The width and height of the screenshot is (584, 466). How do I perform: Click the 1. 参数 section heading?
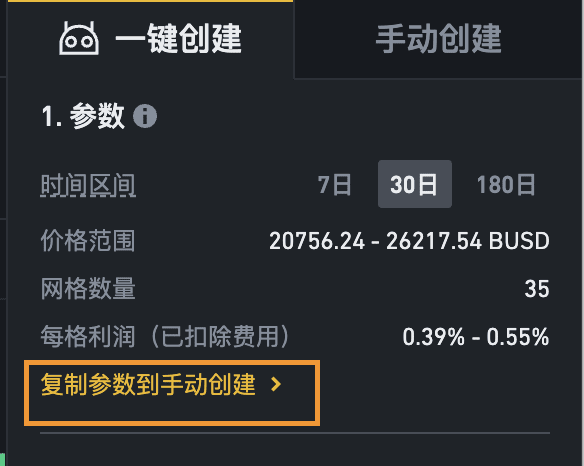pyautogui.click(x=83, y=116)
